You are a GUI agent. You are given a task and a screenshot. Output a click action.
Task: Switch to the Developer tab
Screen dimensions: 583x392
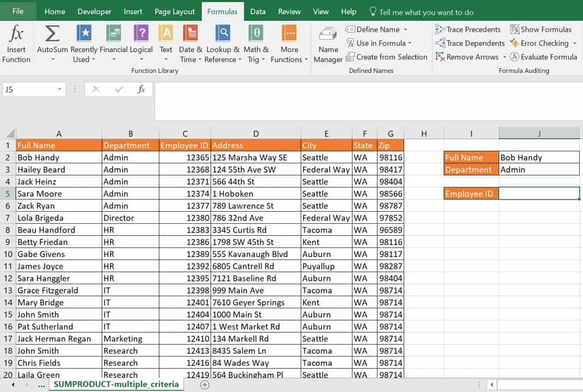(x=94, y=11)
